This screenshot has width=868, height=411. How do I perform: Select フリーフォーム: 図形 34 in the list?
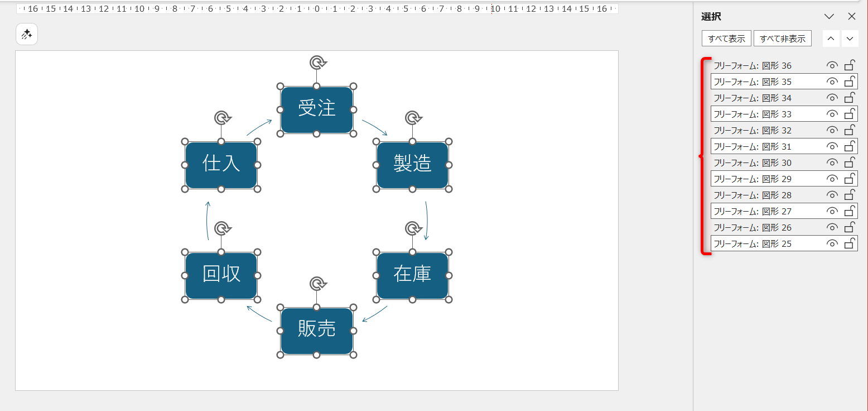click(x=784, y=98)
